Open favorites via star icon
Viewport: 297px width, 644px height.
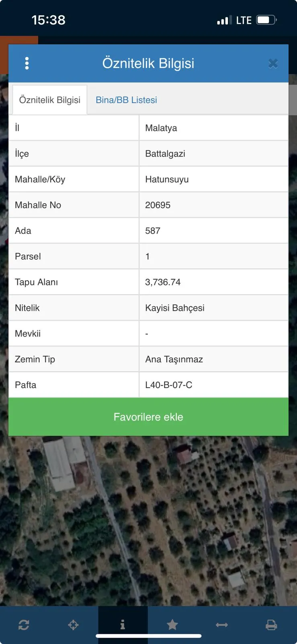point(172,625)
